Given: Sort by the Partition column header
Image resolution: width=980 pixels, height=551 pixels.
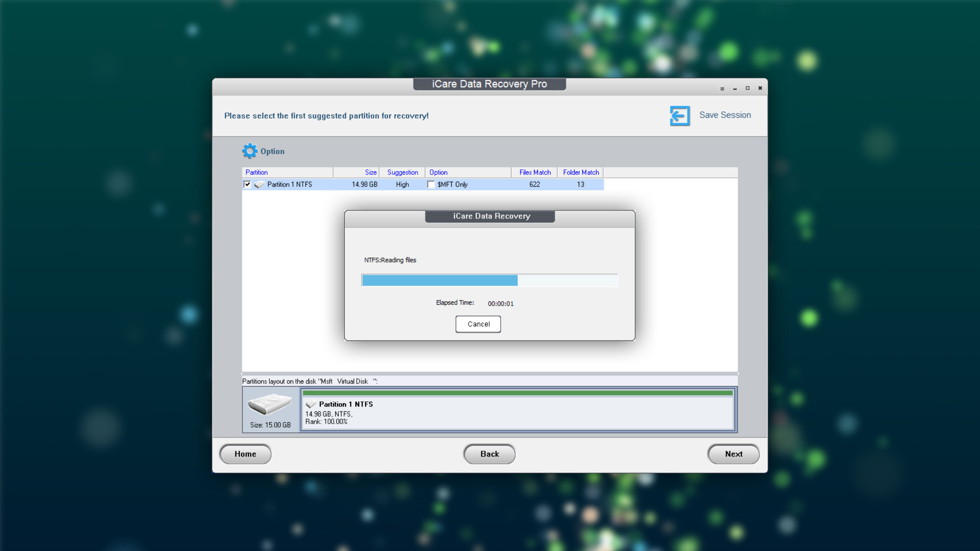Looking at the screenshot, I should click(x=287, y=172).
